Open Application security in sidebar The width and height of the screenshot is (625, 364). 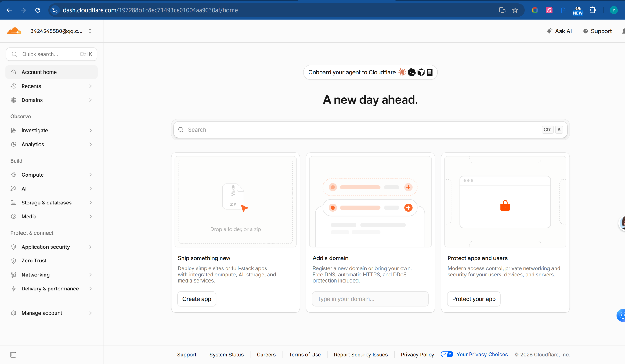click(x=52, y=247)
